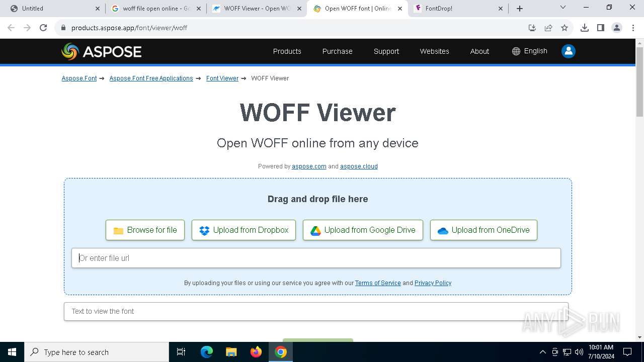This screenshot has height=362, width=644.
Task: View site information lock icon
Action: point(63,28)
